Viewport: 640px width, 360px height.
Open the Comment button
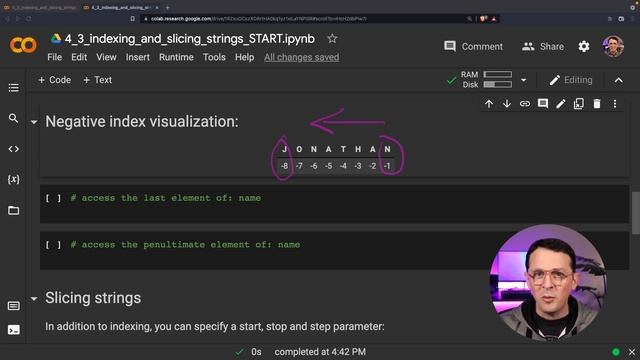click(473, 47)
